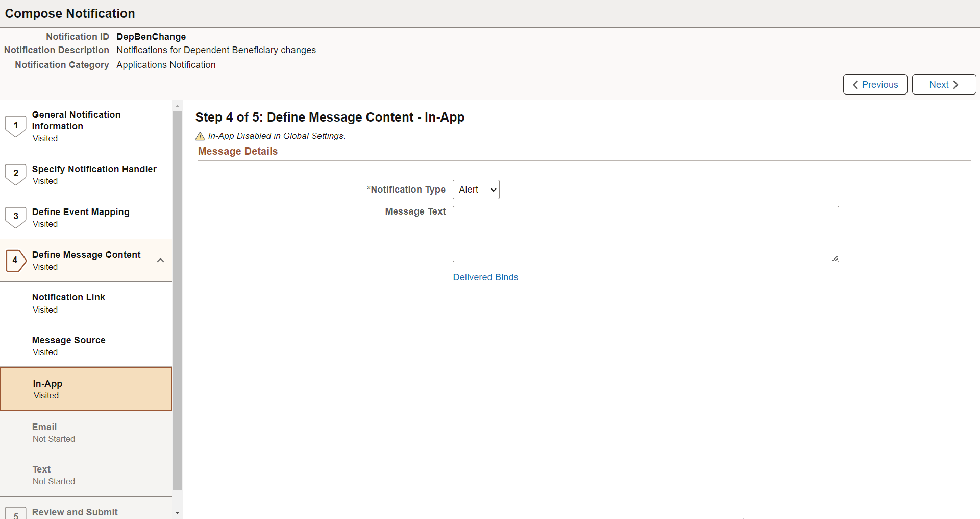Click the step 5 number badge
This screenshot has width=980, height=519.
[16, 513]
